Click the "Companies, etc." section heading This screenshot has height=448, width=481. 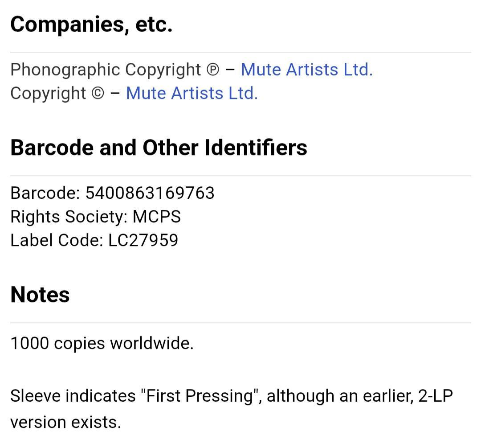pyautogui.click(x=91, y=24)
